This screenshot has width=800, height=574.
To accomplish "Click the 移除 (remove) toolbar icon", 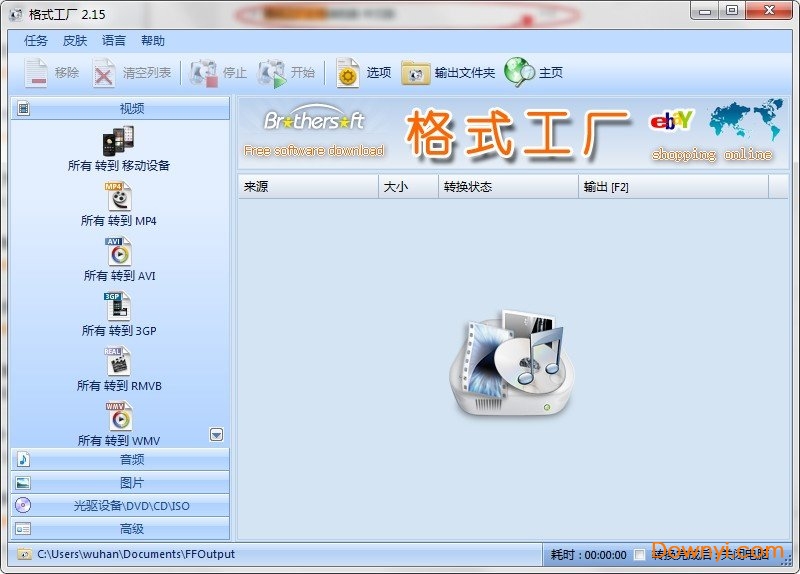I will [x=37, y=73].
